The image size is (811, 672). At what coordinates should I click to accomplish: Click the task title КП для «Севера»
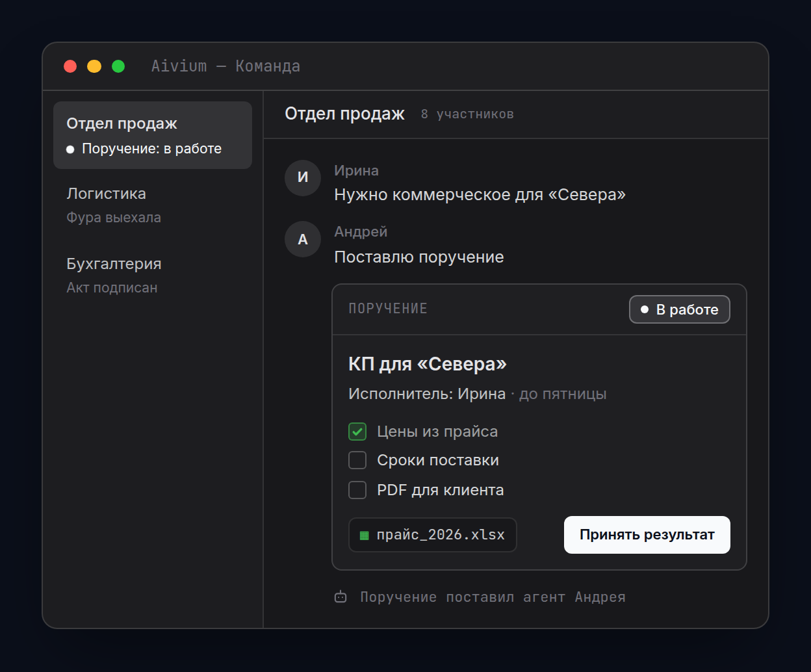428,364
